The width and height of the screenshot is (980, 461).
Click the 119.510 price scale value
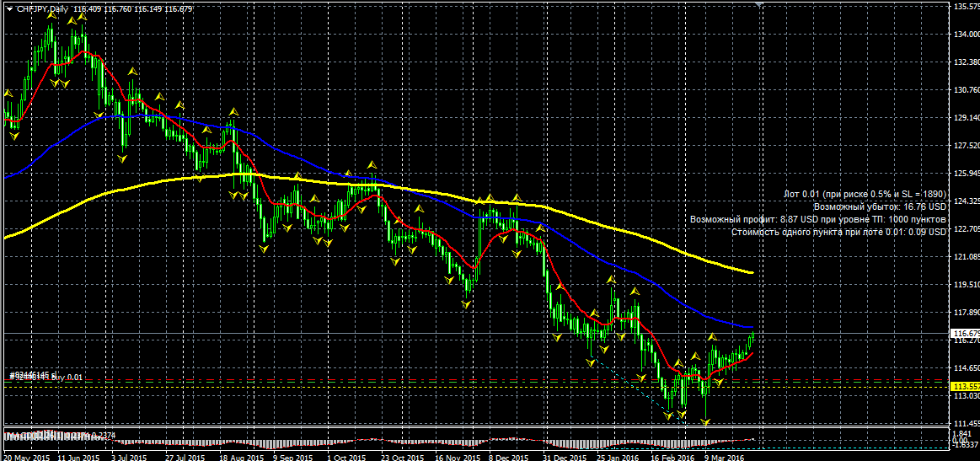967,285
